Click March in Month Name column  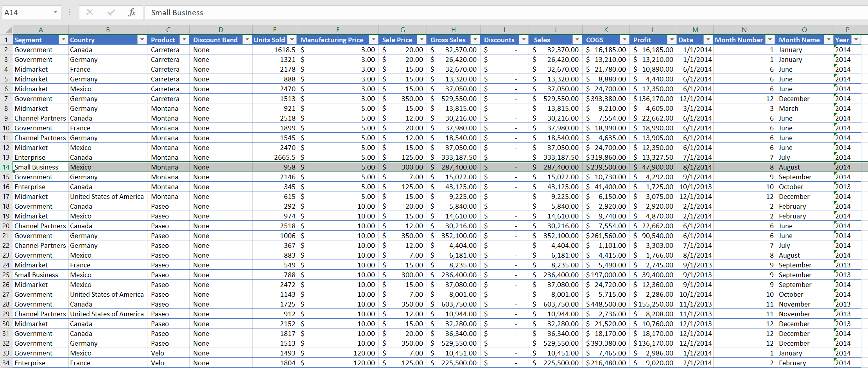[x=788, y=108]
